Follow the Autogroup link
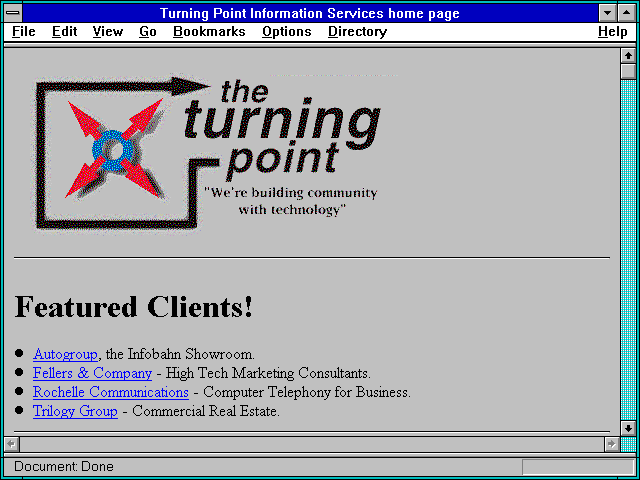The height and width of the screenshot is (480, 640). [x=65, y=354]
